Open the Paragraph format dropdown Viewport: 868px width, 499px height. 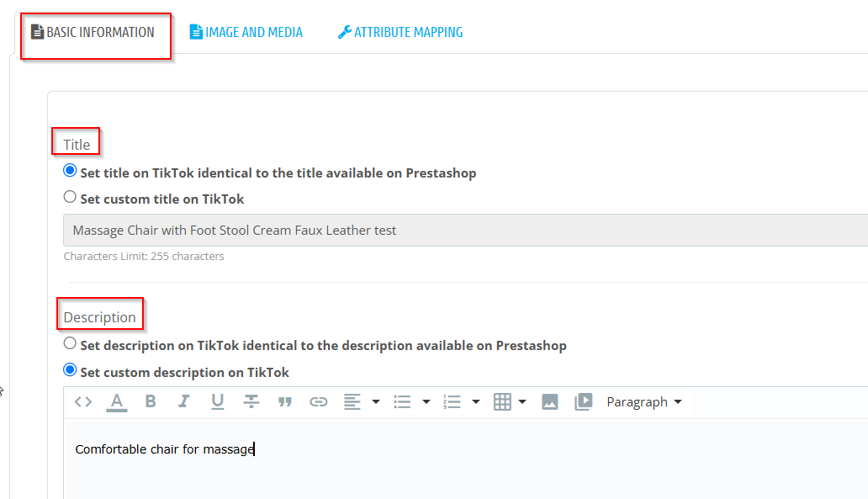coord(643,402)
